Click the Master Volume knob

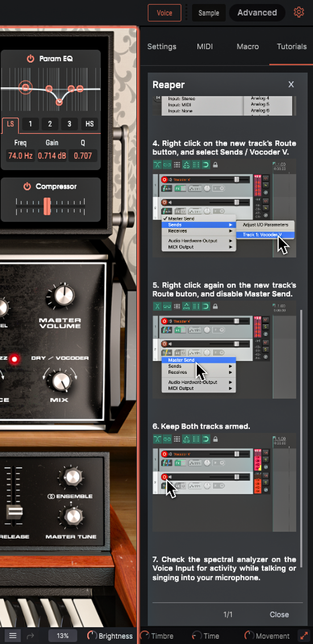coord(64,296)
